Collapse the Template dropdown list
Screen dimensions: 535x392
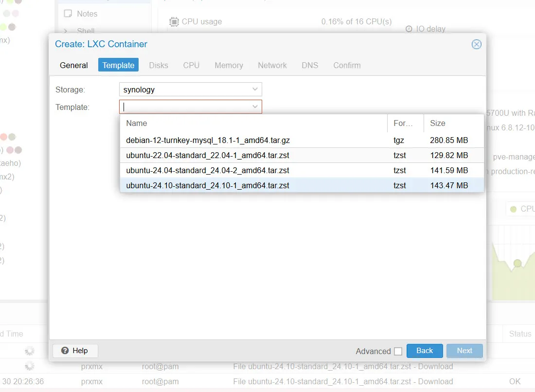coord(255,107)
